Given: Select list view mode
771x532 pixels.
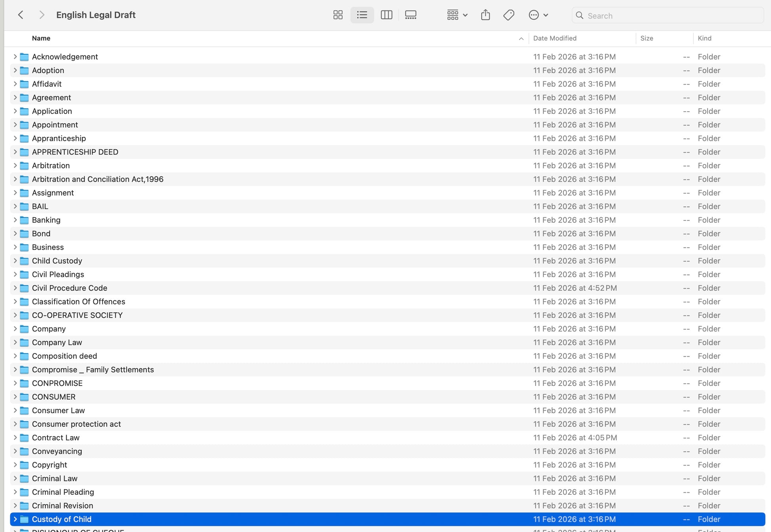Looking at the screenshot, I should pyautogui.click(x=362, y=15).
